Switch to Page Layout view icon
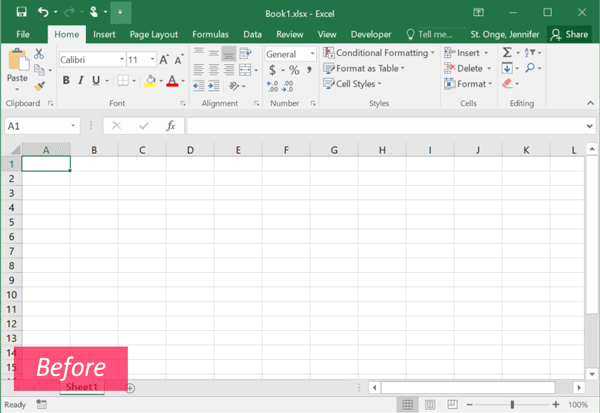The width and height of the screenshot is (600, 413). 430,405
